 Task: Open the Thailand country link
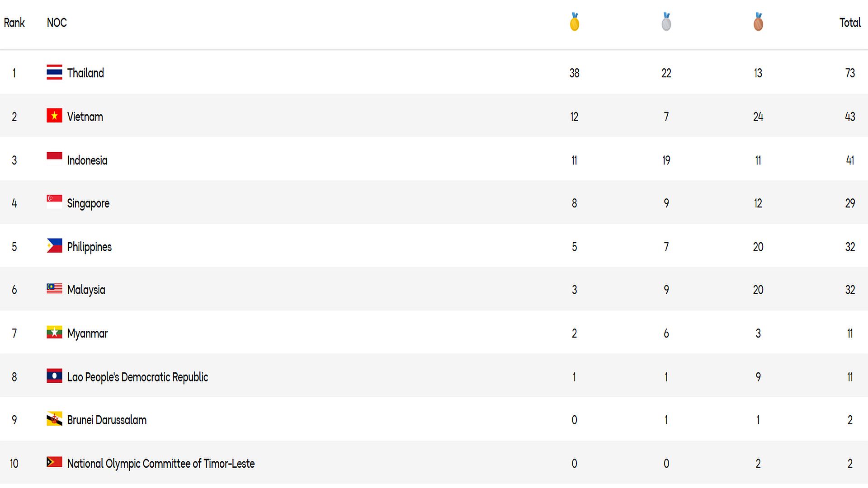[x=85, y=73]
